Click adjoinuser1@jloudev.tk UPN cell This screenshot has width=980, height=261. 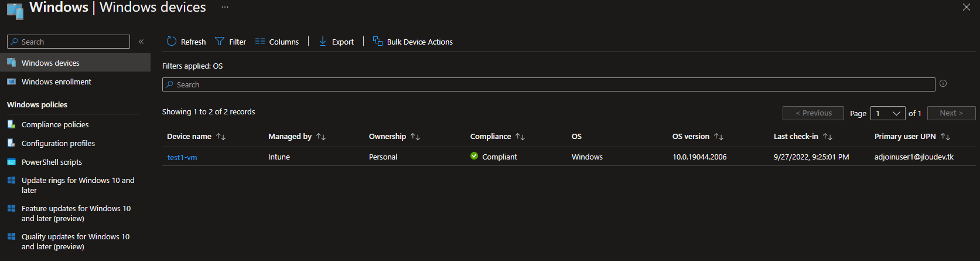click(x=914, y=157)
